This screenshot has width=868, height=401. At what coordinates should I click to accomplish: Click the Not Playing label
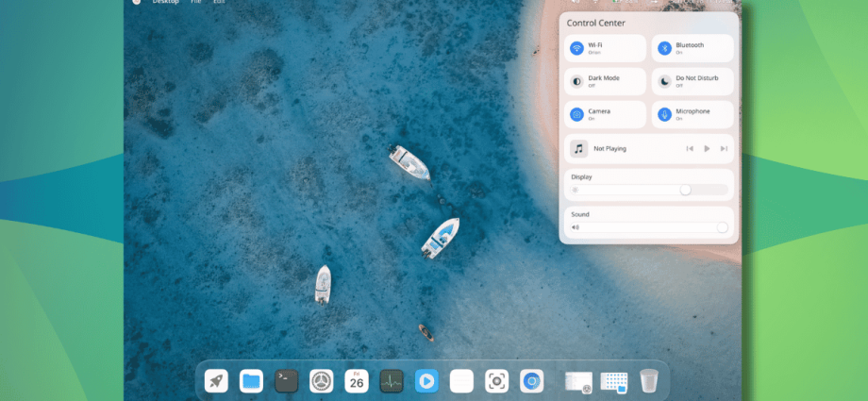pos(610,149)
